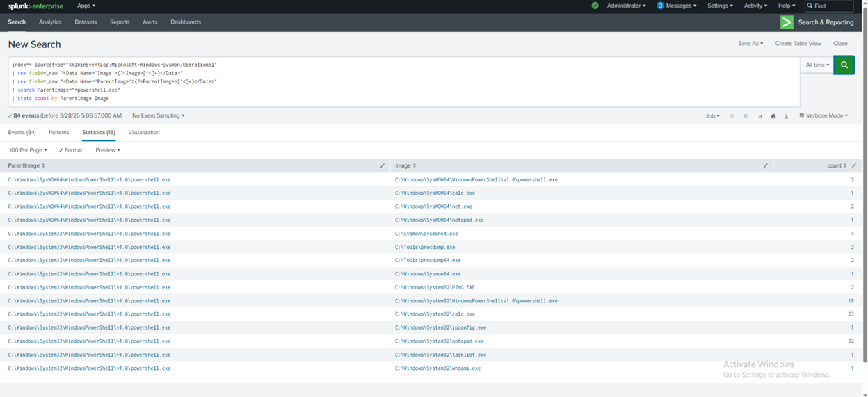Screen dimensions: 868x397
Task: Sort by the Image column
Action: [x=405, y=165]
